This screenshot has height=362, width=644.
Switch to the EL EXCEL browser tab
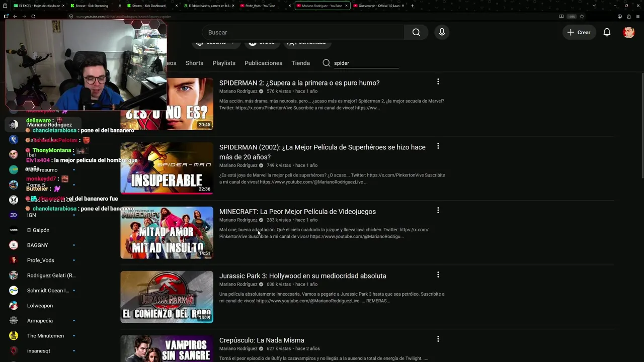pyautogui.click(x=39, y=6)
